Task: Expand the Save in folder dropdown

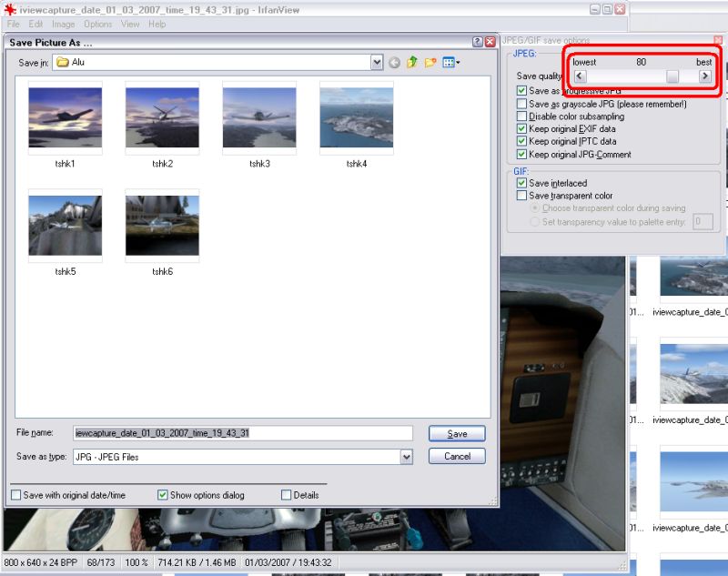Action: (377, 63)
